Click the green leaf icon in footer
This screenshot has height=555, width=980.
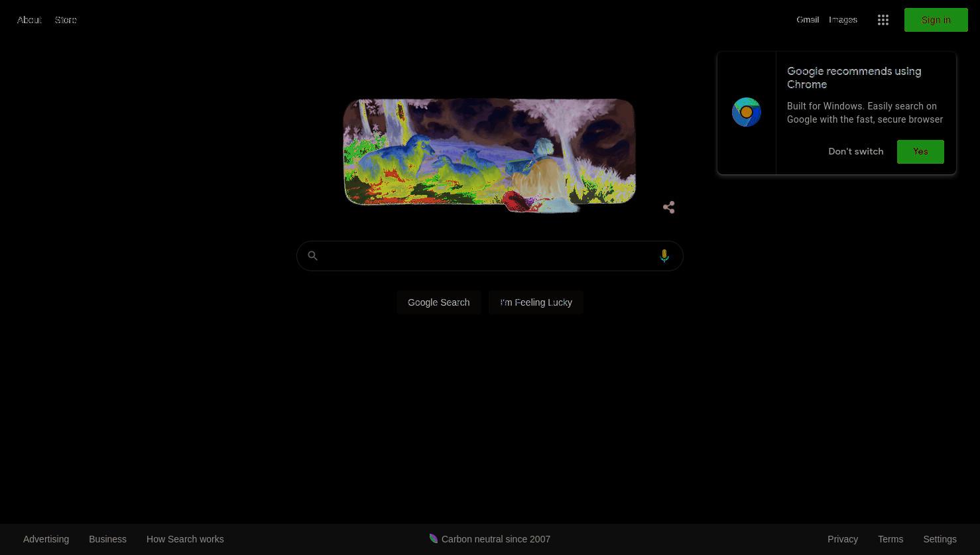(434, 538)
